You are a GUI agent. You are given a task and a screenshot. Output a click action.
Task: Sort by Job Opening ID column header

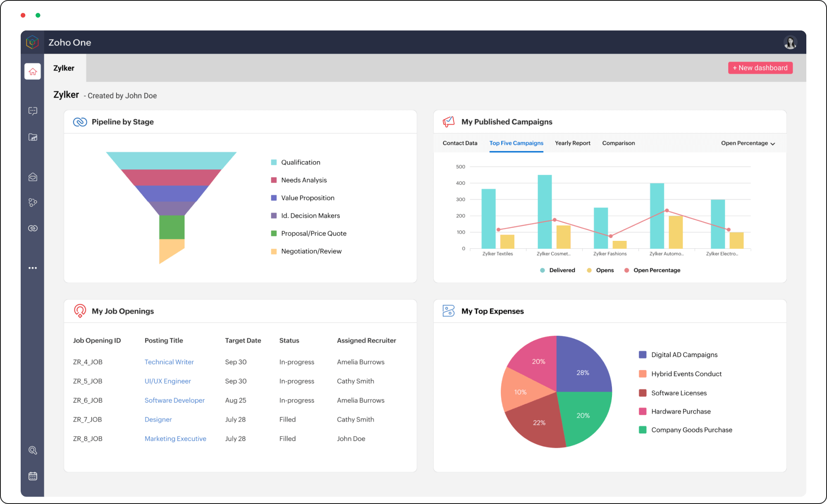point(97,340)
